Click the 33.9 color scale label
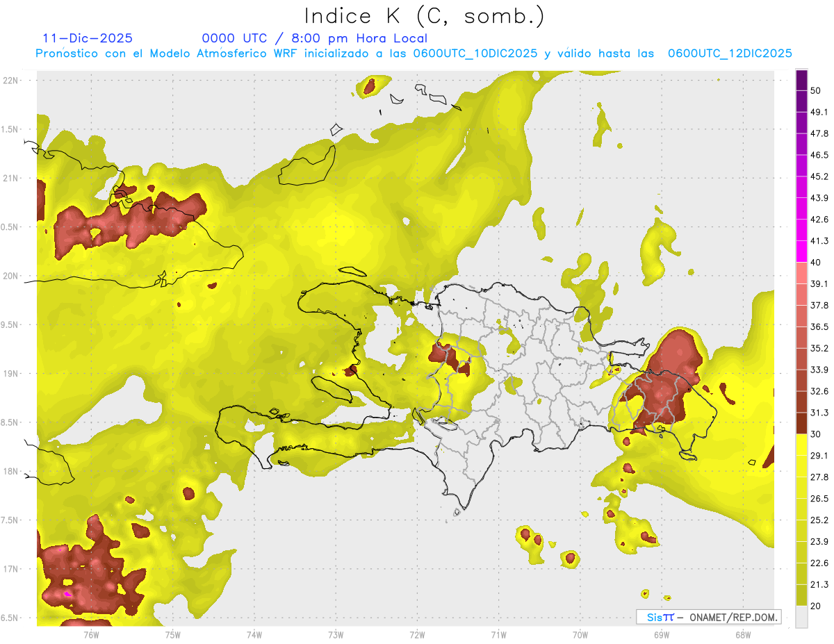Viewport: 834px width, 644px height. pos(819,370)
